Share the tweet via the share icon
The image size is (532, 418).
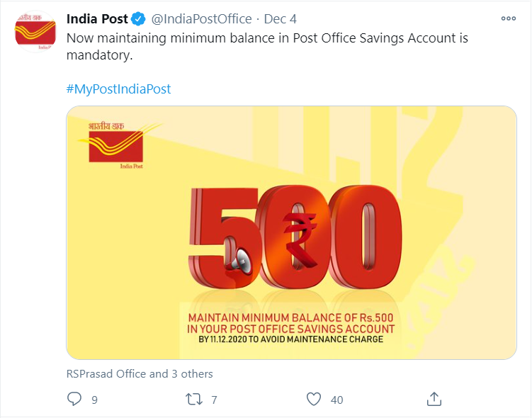pos(435,400)
